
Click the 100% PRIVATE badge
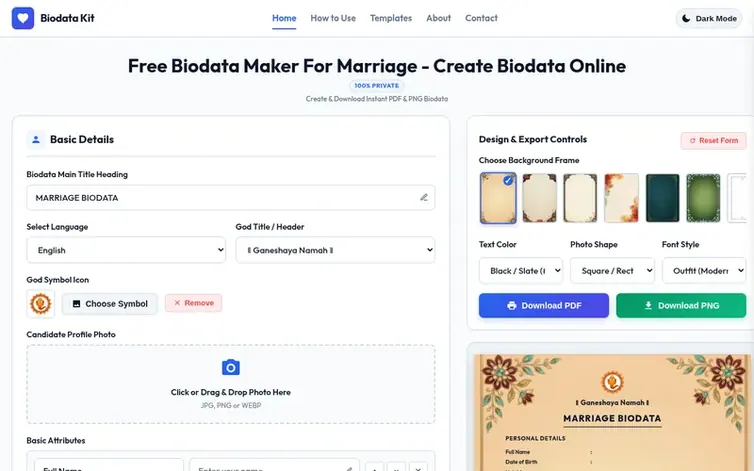coord(377,86)
